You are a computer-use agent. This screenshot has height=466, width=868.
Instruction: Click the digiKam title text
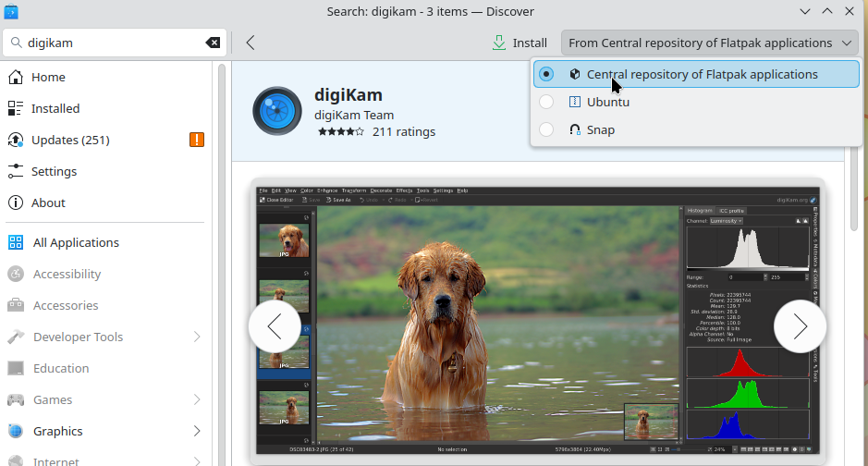click(x=348, y=94)
